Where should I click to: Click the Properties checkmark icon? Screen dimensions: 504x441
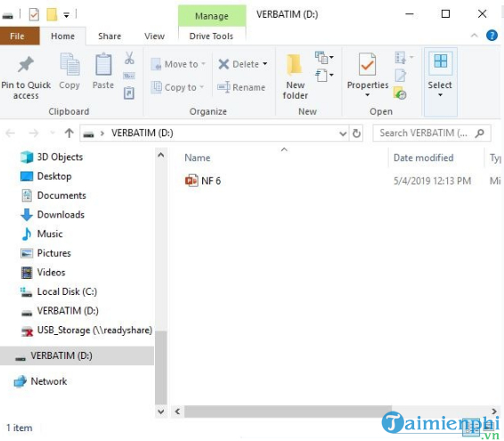tap(367, 64)
